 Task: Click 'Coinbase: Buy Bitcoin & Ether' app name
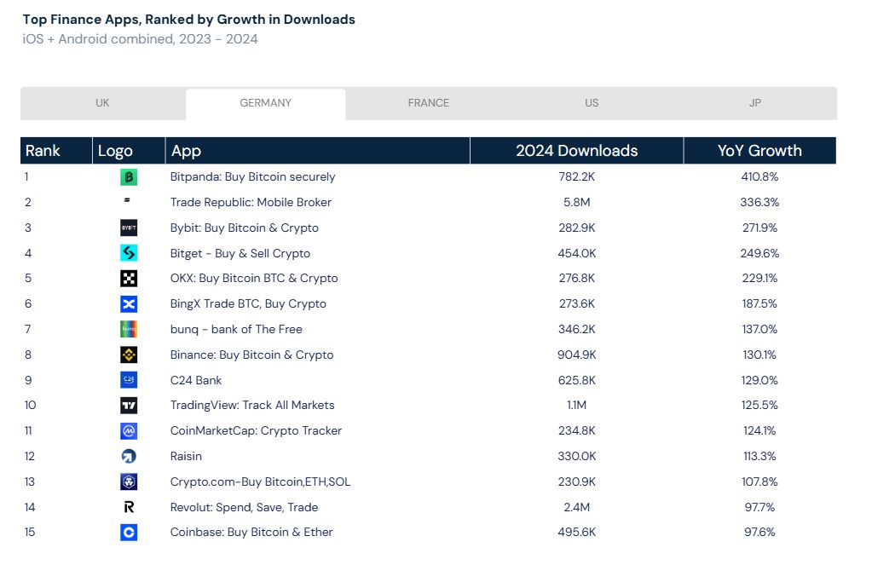pos(251,533)
